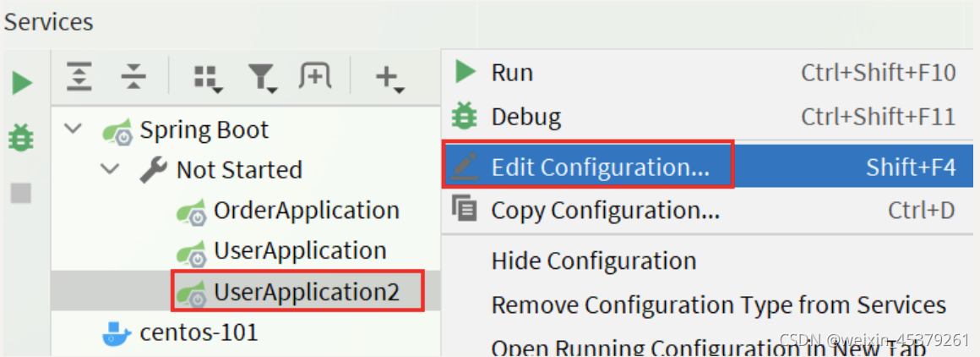The width and height of the screenshot is (980, 357).
Task: Open the Filter funnel icon
Action: tap(263, 79)
